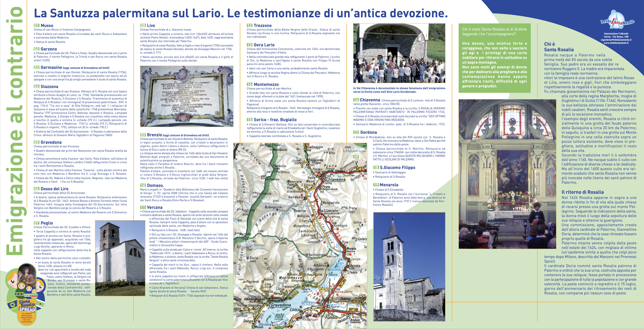Select the 'Montemezzo' section heading
The width and height of the screenshot is (644, 329).
pyautogui.click(x=266, y=85)
